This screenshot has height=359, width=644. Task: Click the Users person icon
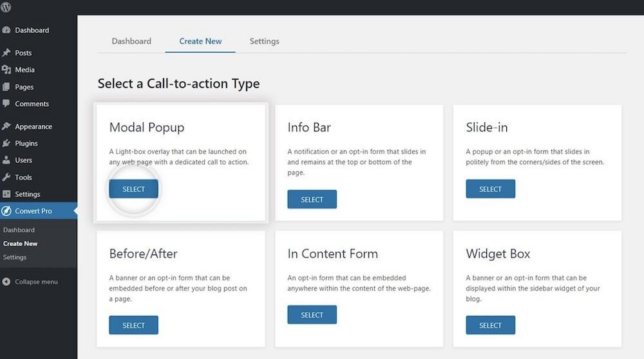[6, 160]
